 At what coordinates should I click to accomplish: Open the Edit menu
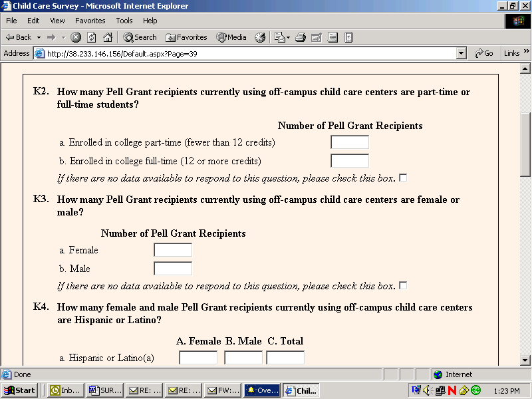pos(33,21)
